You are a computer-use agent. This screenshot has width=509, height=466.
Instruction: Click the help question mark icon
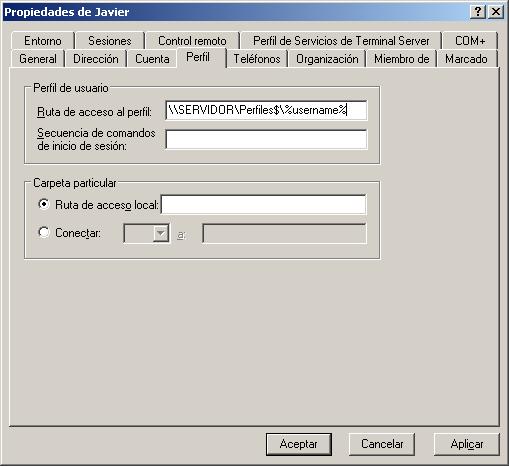coord(478,12)
